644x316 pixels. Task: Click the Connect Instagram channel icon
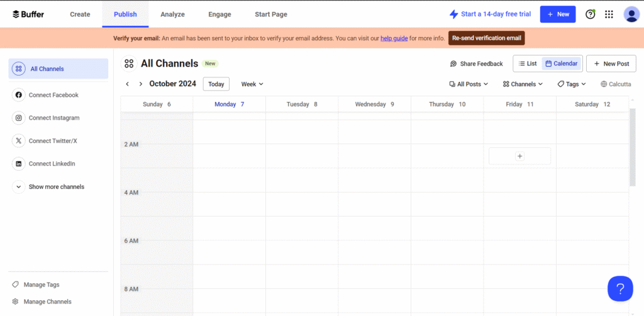pyautogui.click(x=19, y=118)
